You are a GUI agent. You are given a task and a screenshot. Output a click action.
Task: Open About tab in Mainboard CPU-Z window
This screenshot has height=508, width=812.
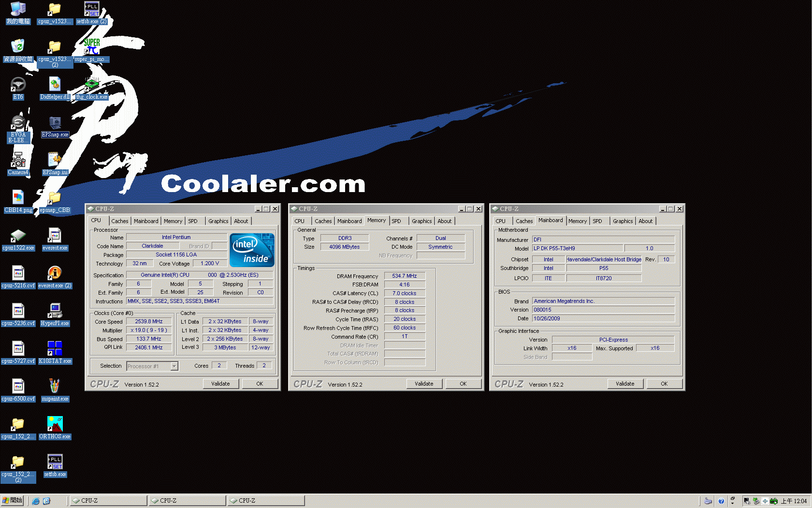click(x=645, y=221)
